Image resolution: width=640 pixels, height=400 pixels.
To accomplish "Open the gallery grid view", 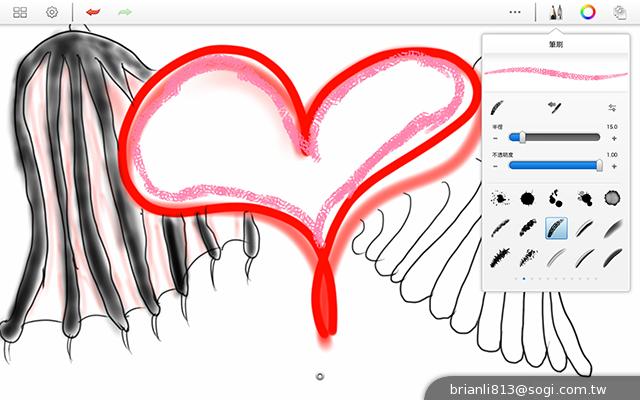I will 20,12.
